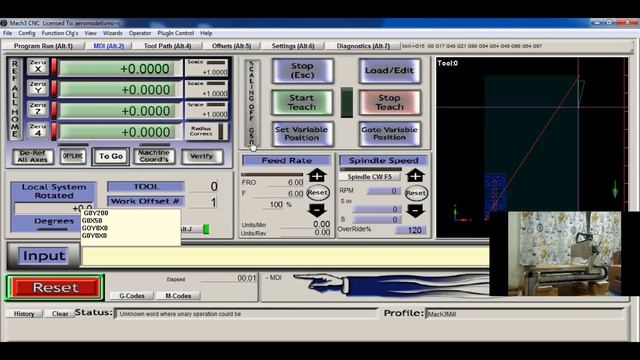This screenshot has height=360, width=640.
Task: Open the Wizards menu
Action: 112,33
